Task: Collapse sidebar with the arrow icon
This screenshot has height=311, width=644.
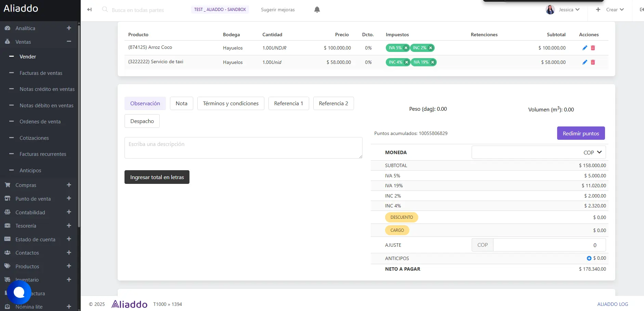Action: (x=90, y=10)
